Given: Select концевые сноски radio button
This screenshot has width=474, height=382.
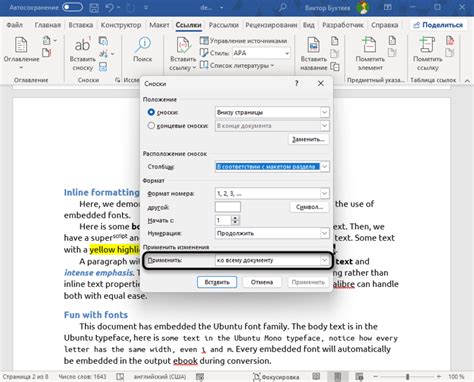Looking at the screenshot, I should (x=151, y=126).
